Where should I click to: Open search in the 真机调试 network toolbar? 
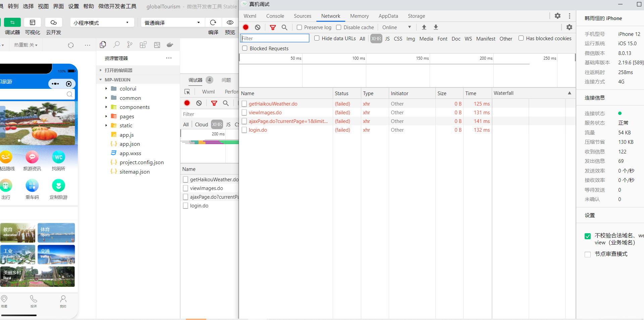(x=284, y=27)
